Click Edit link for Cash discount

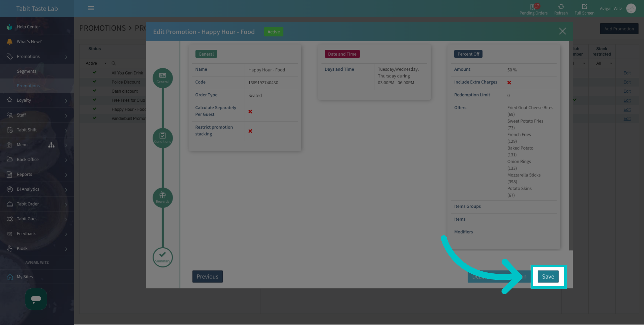(627, 91)
